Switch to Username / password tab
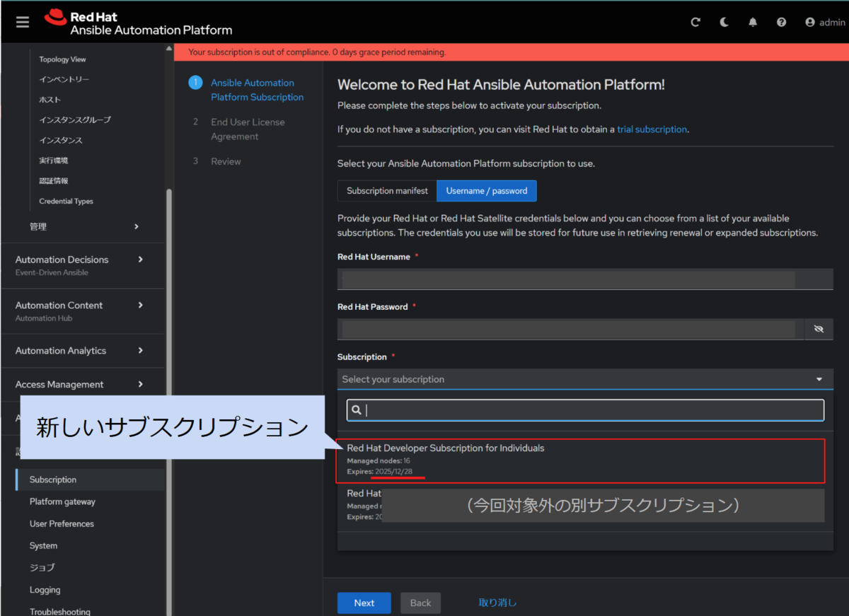 click(x=487, y=191)
